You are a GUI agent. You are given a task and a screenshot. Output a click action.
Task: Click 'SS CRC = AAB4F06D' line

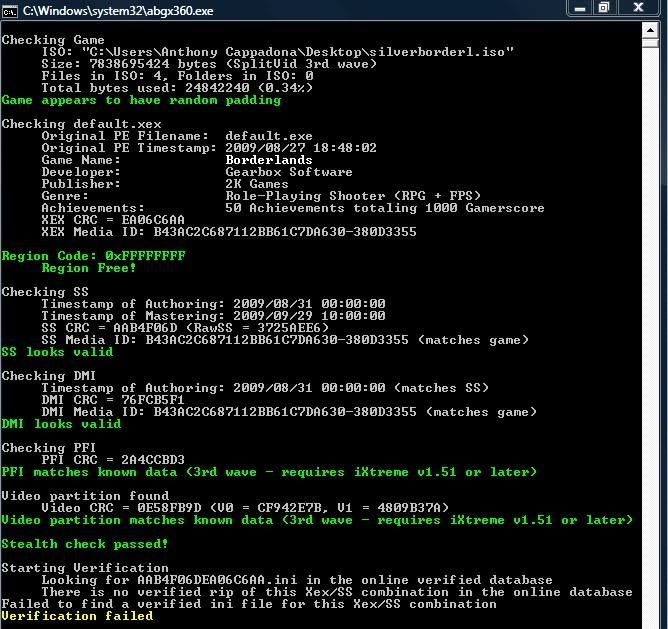point(185,328)
